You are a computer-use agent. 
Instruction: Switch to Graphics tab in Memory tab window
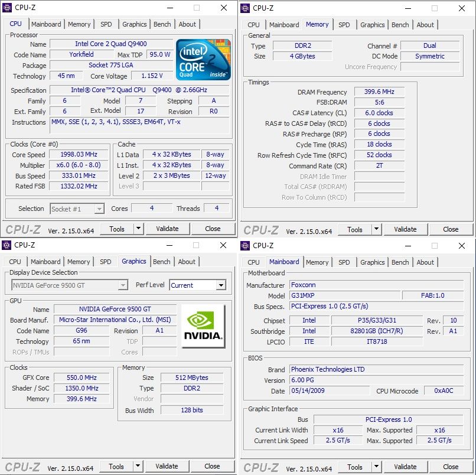pyautogui.click(x=372, y=25)
